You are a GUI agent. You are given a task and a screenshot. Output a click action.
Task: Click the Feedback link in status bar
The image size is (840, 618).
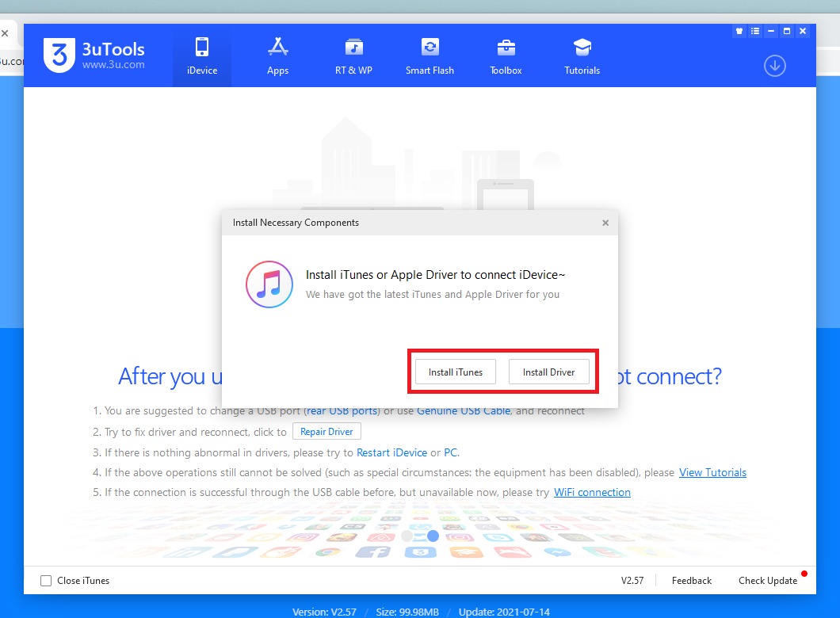[x=692, y=581]
